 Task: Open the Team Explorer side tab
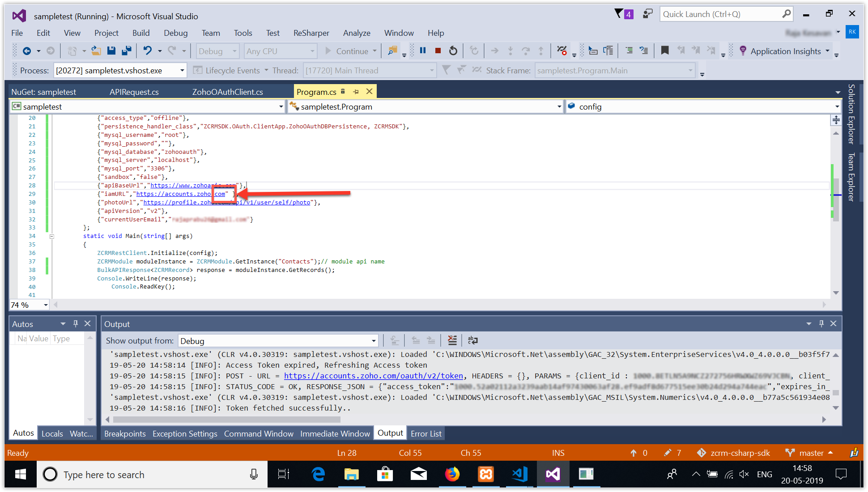coord(851,177)
